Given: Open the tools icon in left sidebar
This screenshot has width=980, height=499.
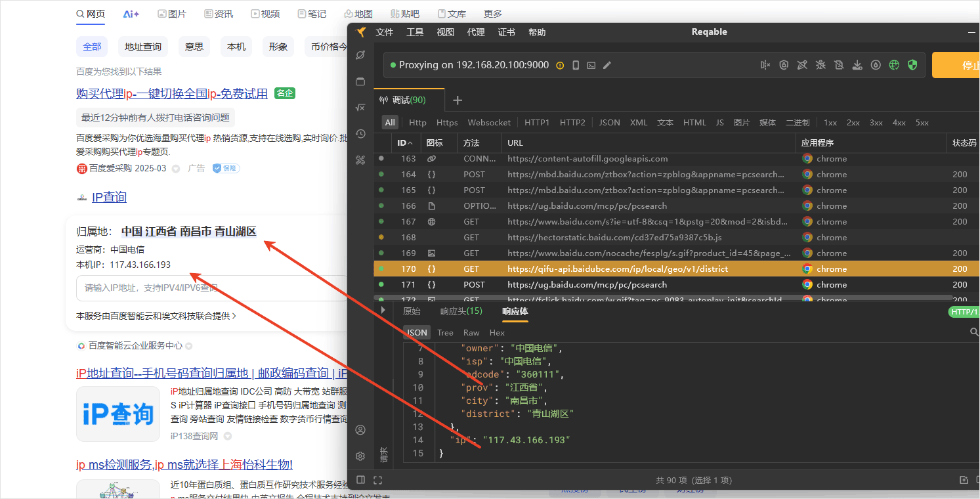Looking at the screenshot, I should tap(360, 160).
